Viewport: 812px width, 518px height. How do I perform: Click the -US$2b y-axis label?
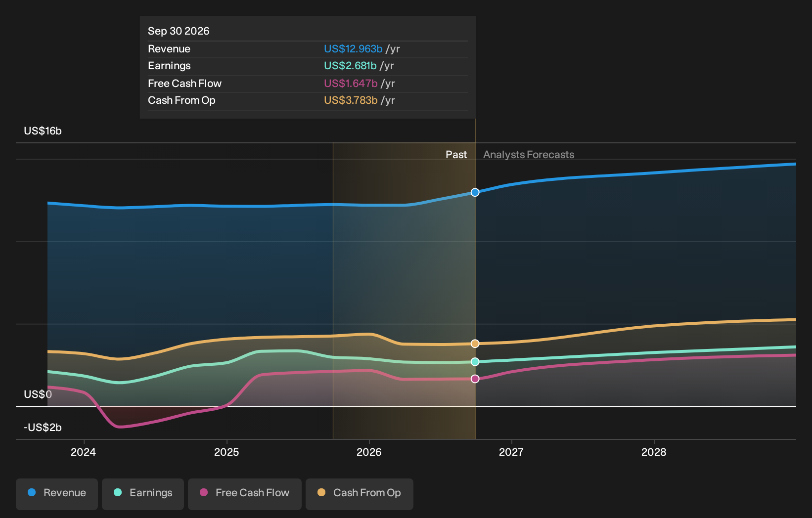[43, 428]
